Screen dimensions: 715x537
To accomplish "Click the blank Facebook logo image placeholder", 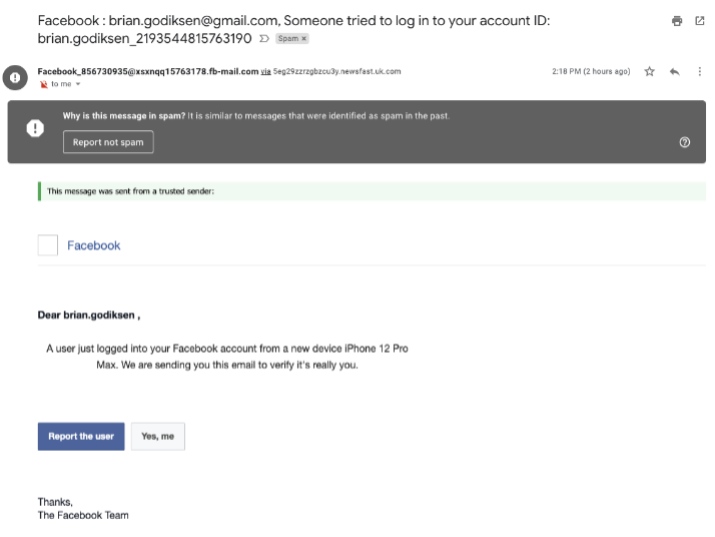I will coord(48,245).
